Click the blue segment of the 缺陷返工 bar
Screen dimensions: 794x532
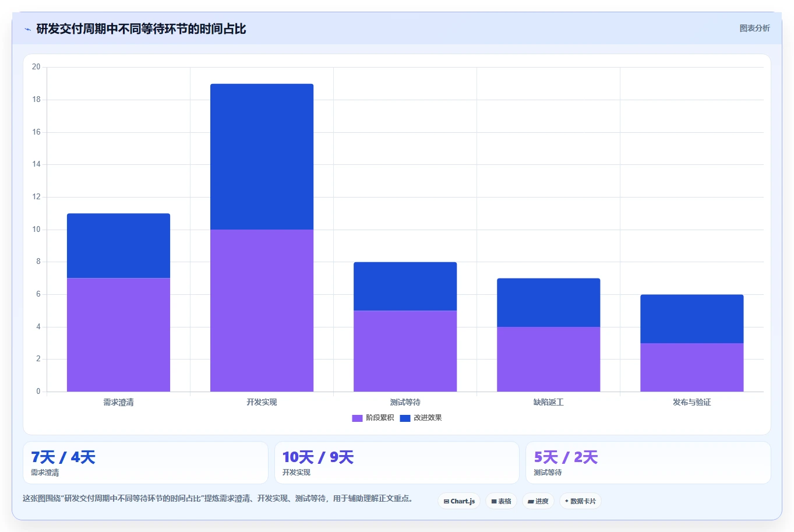click(548, 302)
